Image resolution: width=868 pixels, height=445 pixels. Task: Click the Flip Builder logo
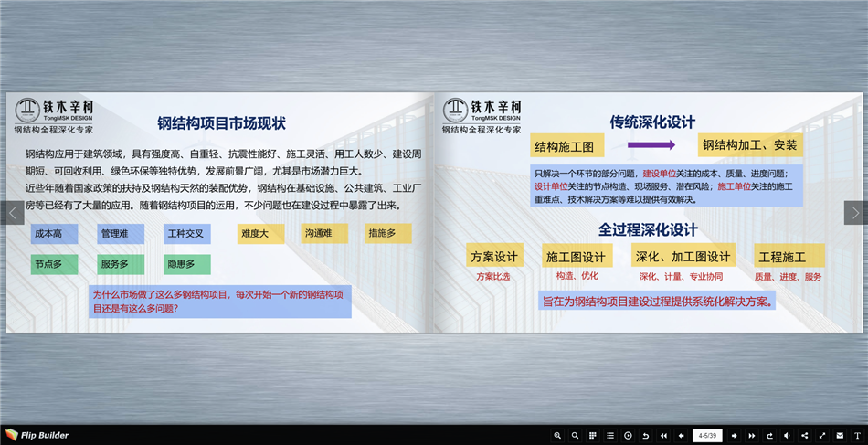click(38, 435)
